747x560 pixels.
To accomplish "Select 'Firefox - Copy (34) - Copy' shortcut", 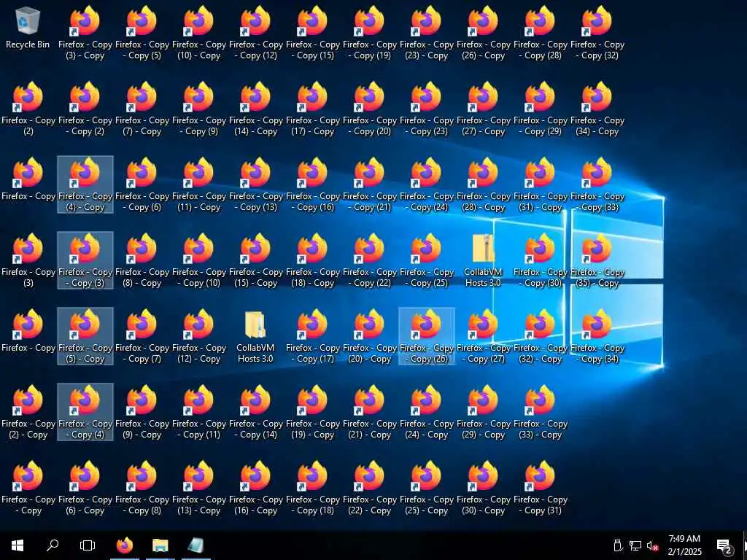I will pos(597,109).
